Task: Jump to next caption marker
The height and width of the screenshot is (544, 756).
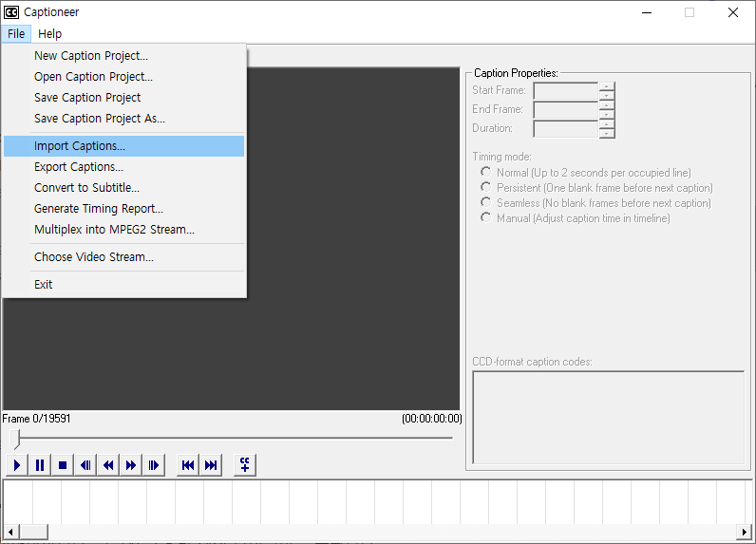Action: pos(211,465)
